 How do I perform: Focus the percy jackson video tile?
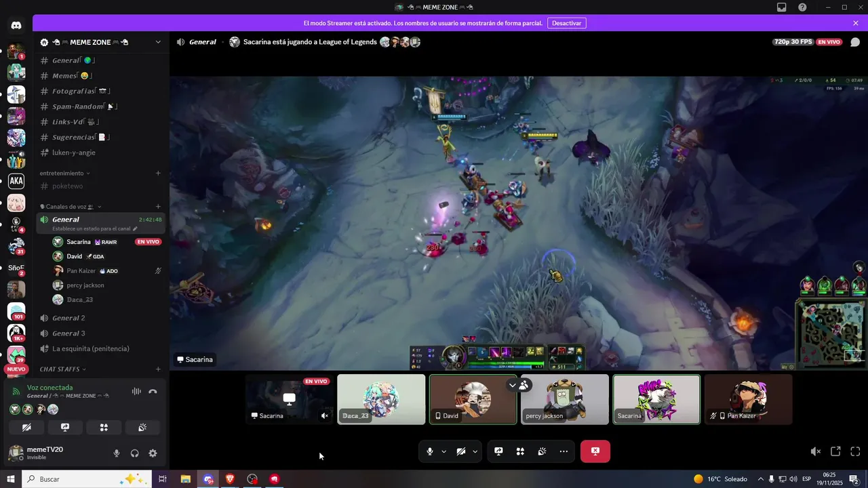[x=564, y=399]
